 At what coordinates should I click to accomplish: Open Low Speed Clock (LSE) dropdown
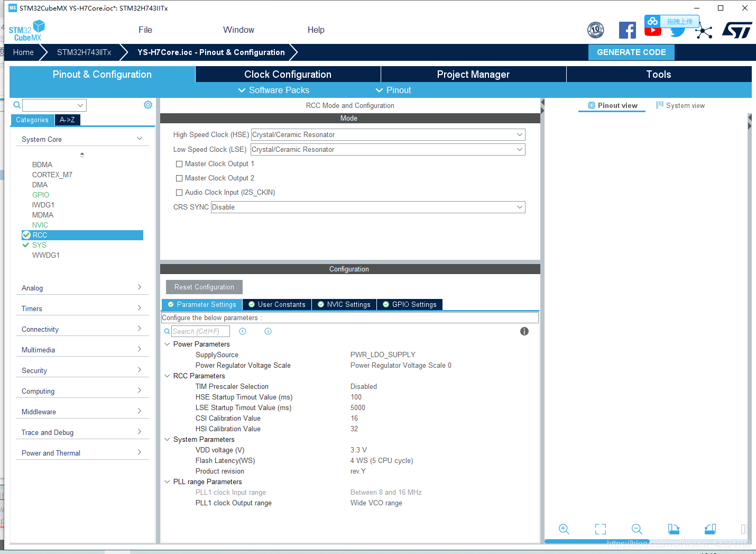click(388, 150)
